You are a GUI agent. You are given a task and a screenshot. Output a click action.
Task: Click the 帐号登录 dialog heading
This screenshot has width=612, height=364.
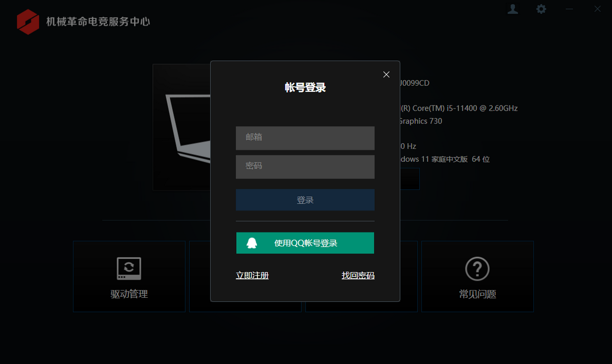[x=305, y=88]
